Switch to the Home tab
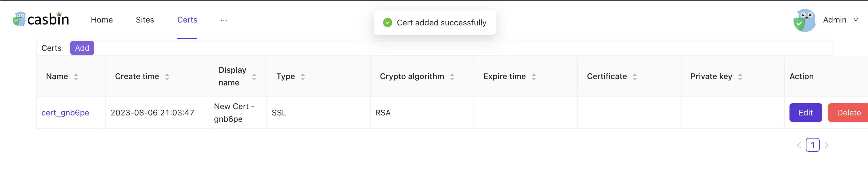The image size is (868, 172). coord(102,20)
